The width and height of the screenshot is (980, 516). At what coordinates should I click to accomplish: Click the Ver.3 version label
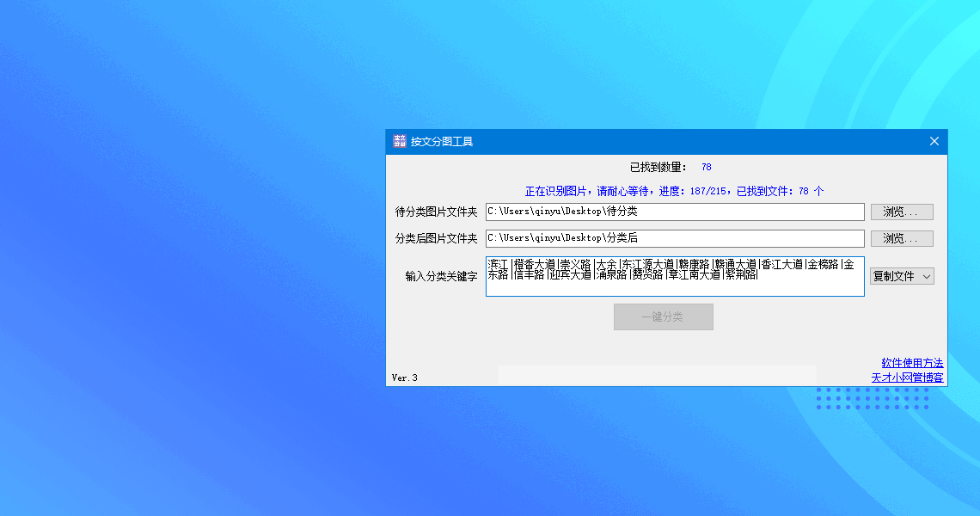404,378
